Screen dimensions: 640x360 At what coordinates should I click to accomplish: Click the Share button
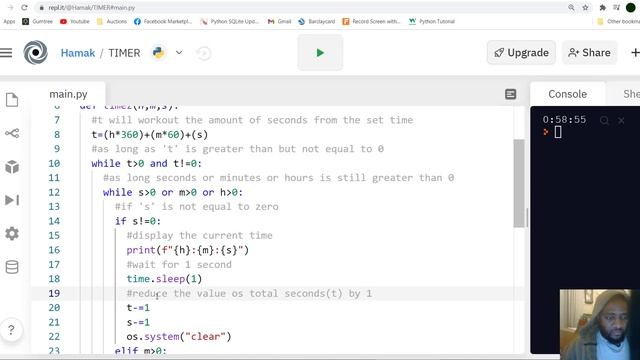(x=589, y=53)
